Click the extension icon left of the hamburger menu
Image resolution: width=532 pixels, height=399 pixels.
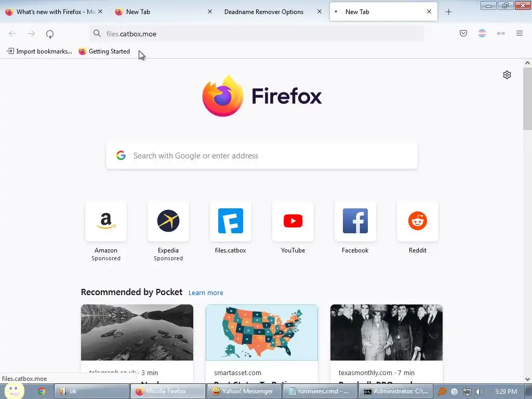click(501, 33)
